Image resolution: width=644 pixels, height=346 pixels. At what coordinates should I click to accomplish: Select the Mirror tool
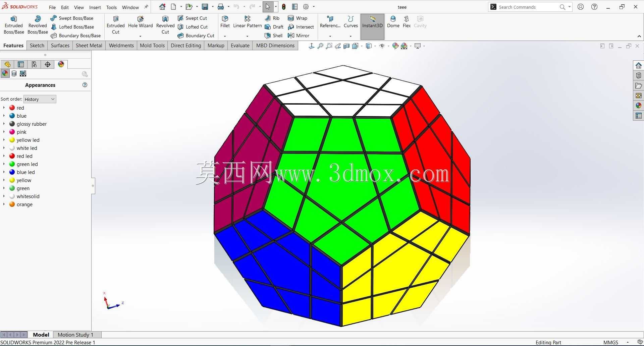point(299,36)
